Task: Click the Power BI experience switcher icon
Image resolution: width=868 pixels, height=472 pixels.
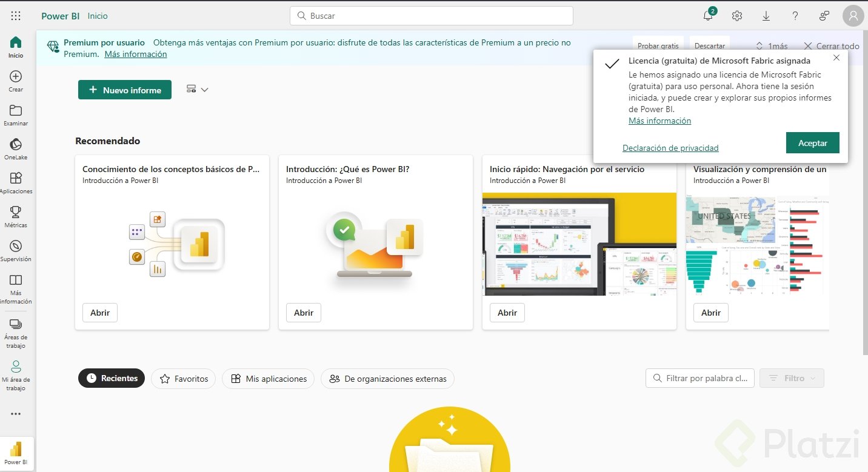Action: coord(16,453)
